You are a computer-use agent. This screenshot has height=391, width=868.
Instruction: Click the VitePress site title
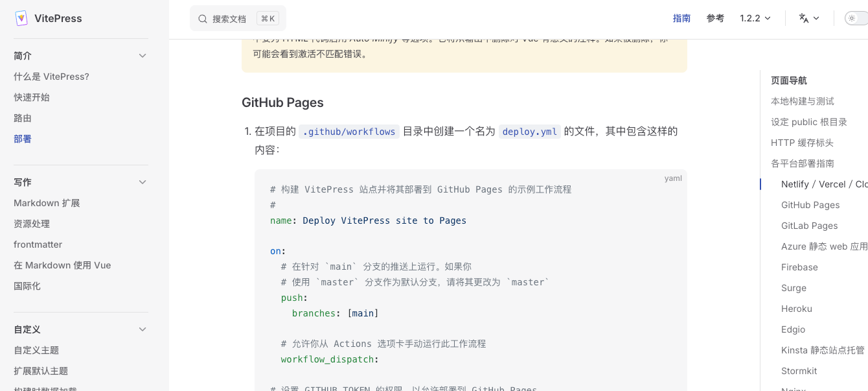point(58,18)
